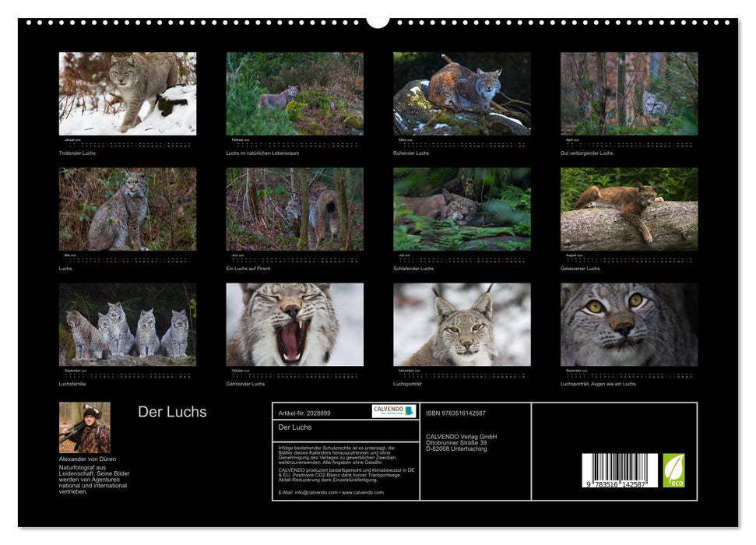Click the green eco leaf icon
Viewport: 756px width, 545px height.
tap(673, 469)
